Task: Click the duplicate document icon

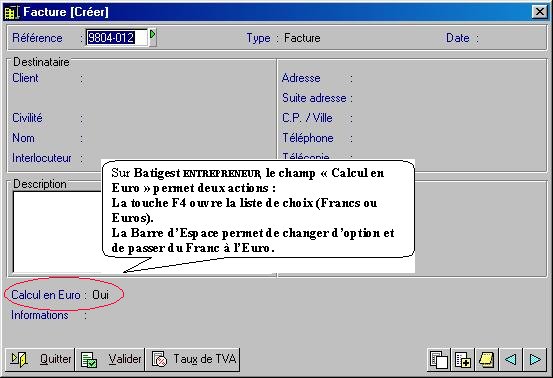Action: [x=438, y=360]
